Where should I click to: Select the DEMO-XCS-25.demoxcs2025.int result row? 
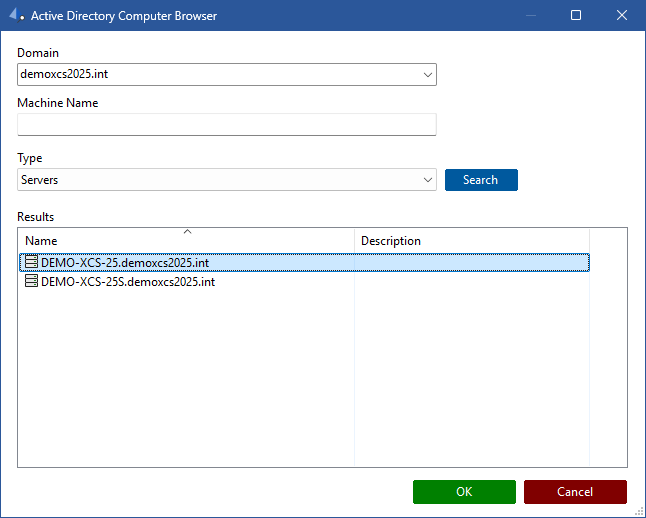click(x=125, y=263)
